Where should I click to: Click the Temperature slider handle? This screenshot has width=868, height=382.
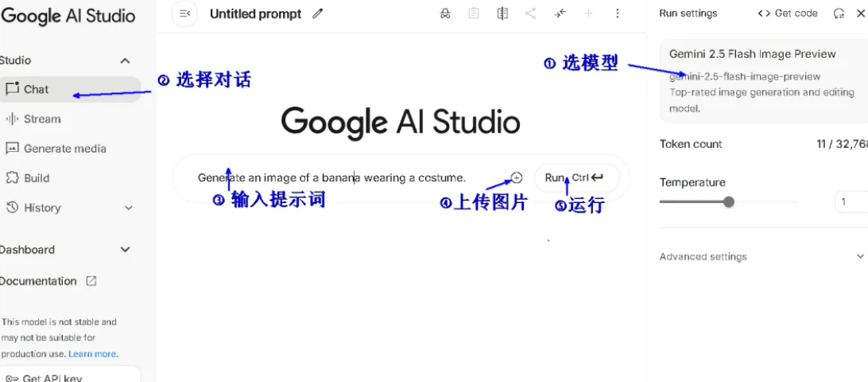point(728,202)
